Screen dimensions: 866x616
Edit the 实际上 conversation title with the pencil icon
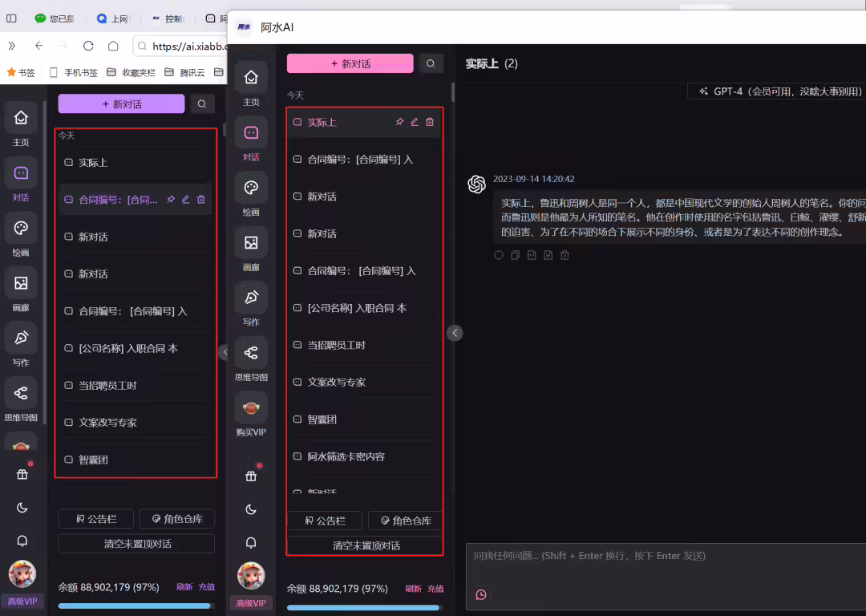coord(415,122)
